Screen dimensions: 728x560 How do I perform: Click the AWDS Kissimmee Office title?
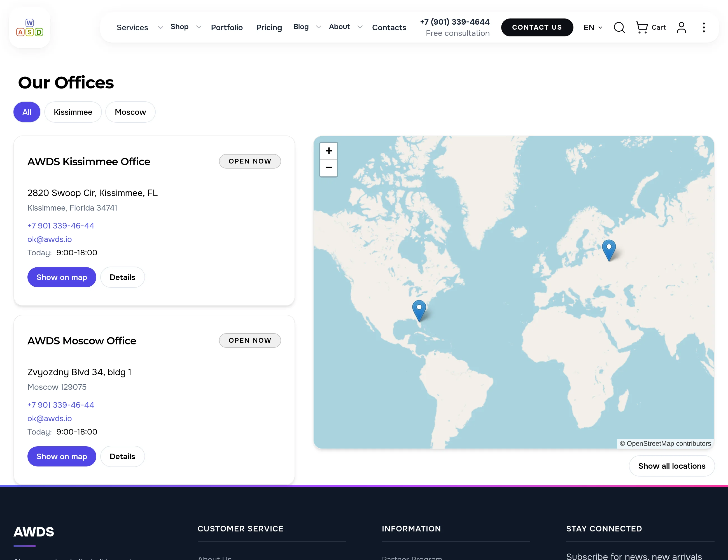[x=89, y=162]
